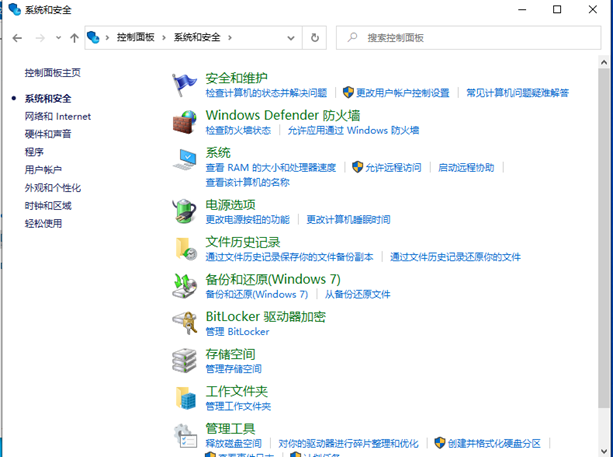The image size is (613, 457).
Task: Open the 电源选项 battery icon
Action: [184, 211]
